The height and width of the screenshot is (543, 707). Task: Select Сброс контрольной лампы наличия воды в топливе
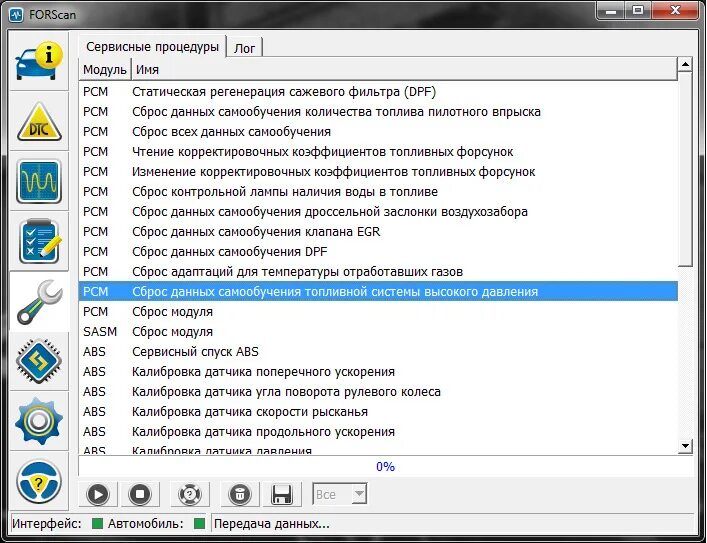coord(378,192)
